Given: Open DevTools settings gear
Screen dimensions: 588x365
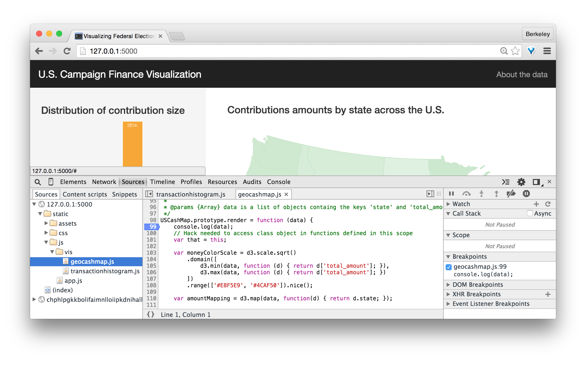Looking at the screenshot, I should [x=521, y=182].
